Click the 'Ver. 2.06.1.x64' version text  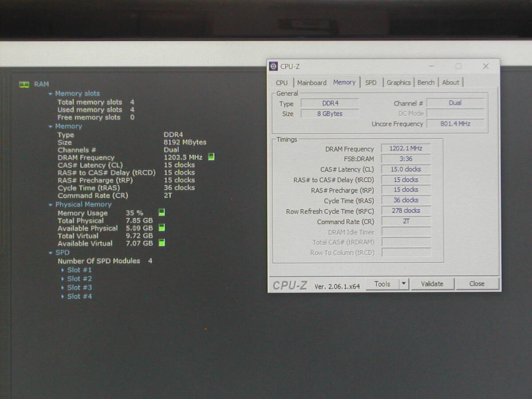pyautogui.click(x=337, y=287)
